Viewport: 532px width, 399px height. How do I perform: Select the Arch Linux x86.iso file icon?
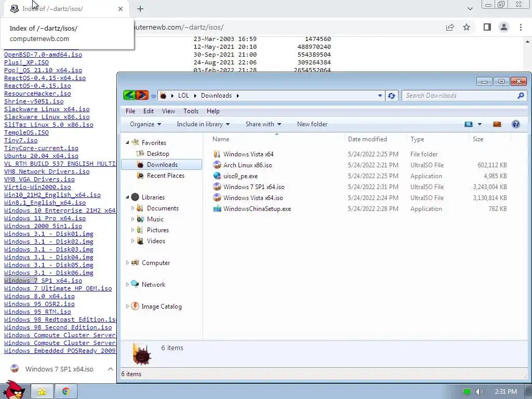tap(217, 165)
